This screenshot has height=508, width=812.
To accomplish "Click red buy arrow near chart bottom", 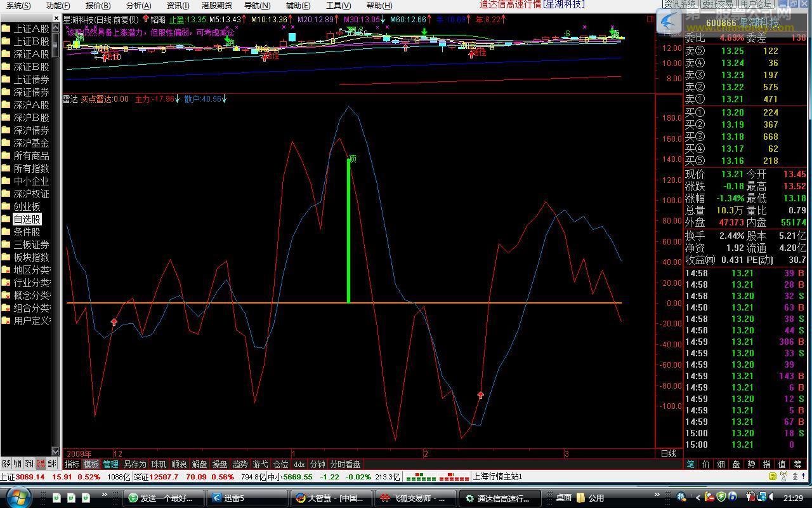I will (x=480, y=395).
